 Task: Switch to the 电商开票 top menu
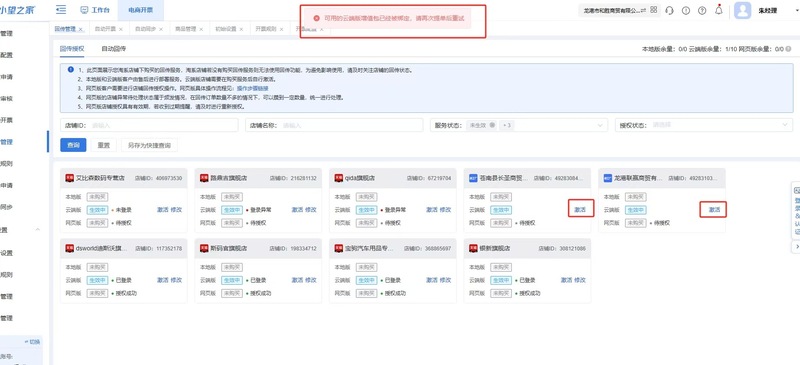point(140,10)
